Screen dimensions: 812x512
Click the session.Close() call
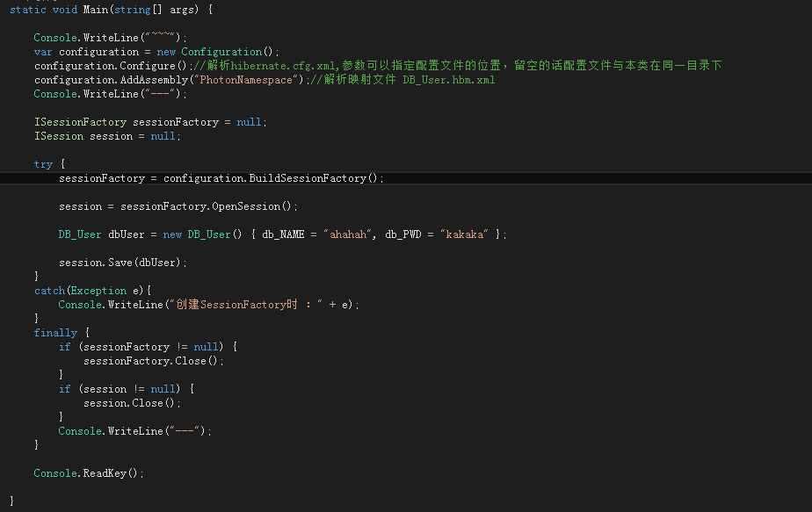132,403
